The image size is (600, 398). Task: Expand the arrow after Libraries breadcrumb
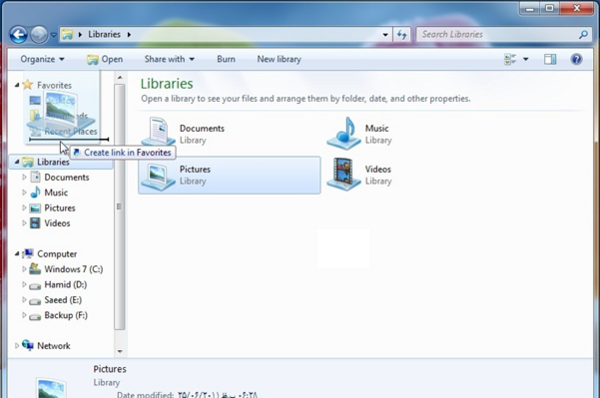[129, 35]
